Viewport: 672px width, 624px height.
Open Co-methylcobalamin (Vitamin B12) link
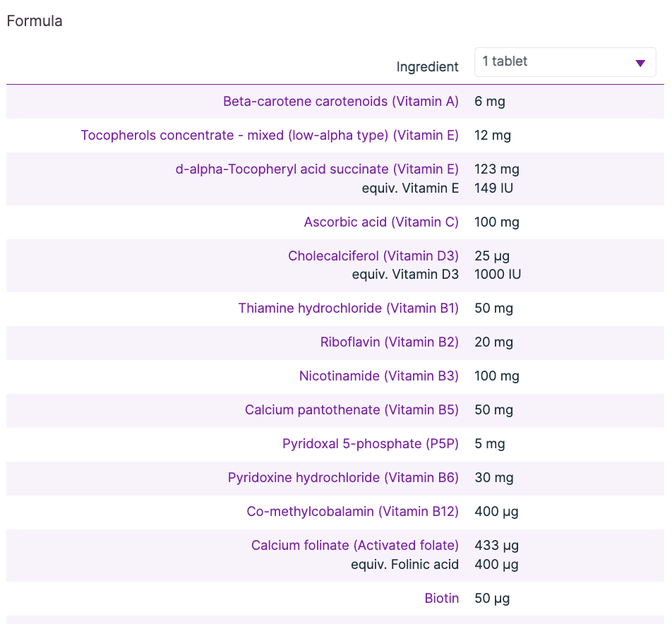[352, 512]
